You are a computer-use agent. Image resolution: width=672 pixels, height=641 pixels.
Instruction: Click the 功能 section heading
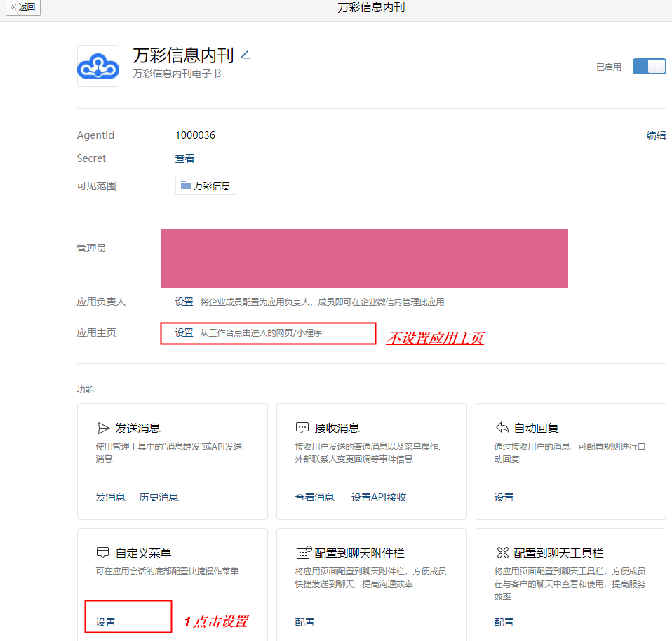point(86,389)
